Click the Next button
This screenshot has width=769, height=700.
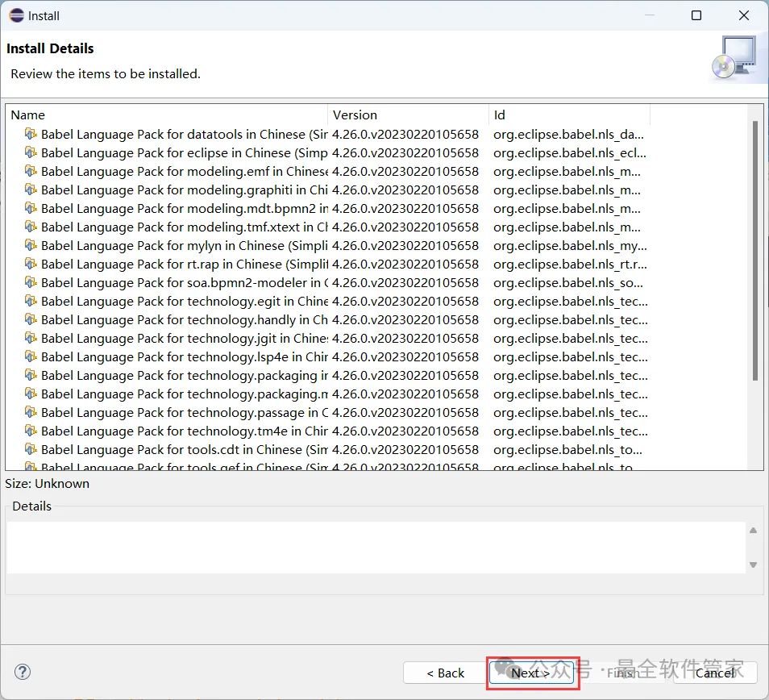tap(532, 673)
